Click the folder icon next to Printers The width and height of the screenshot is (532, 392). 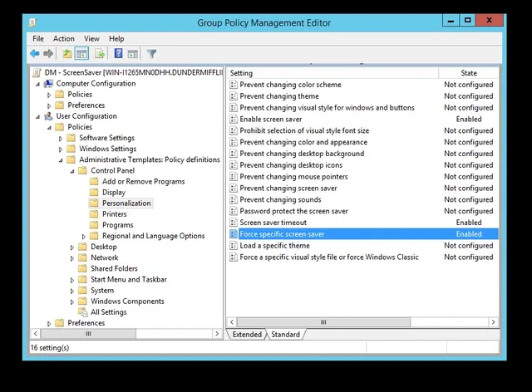tap(94, 214)
